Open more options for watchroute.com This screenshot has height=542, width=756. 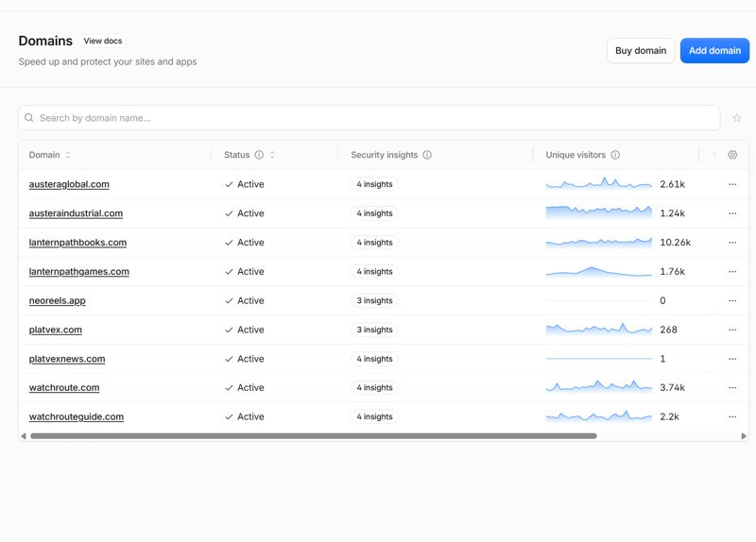coord(732,387)
